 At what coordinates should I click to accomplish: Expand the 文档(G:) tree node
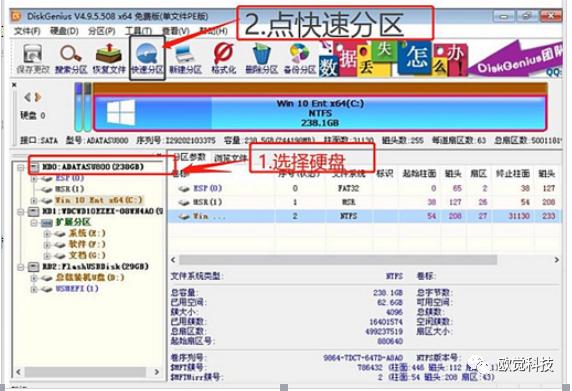click(x=47, y=256)
